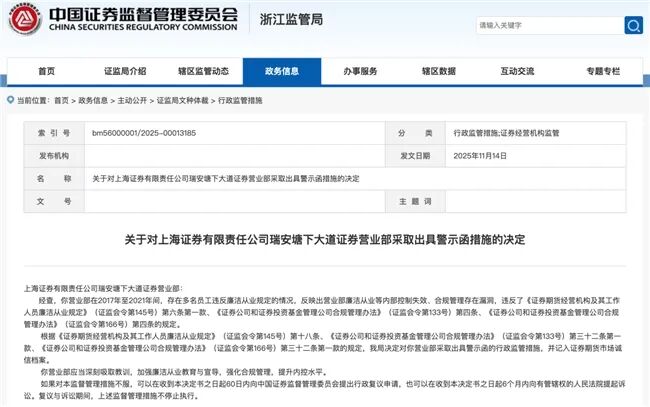Click the paragraph starting with 如果对本监督管理措施不服

coord(324,390)
